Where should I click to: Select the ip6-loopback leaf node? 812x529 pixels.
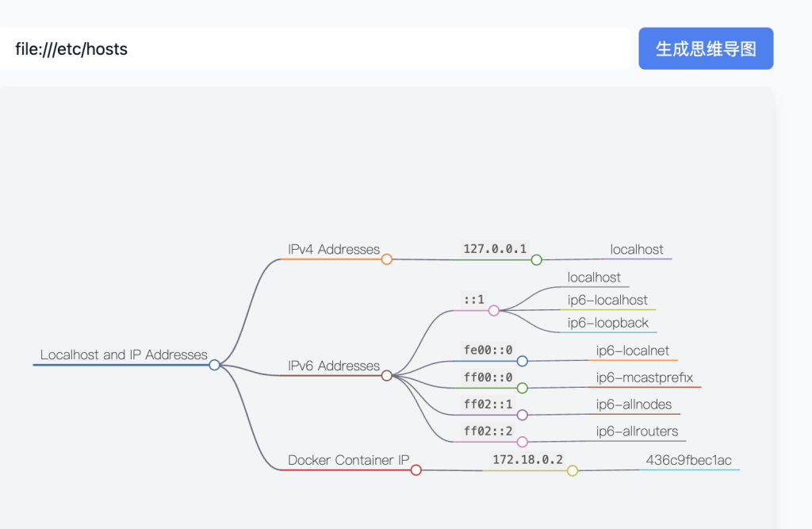[x=608, y=323]
